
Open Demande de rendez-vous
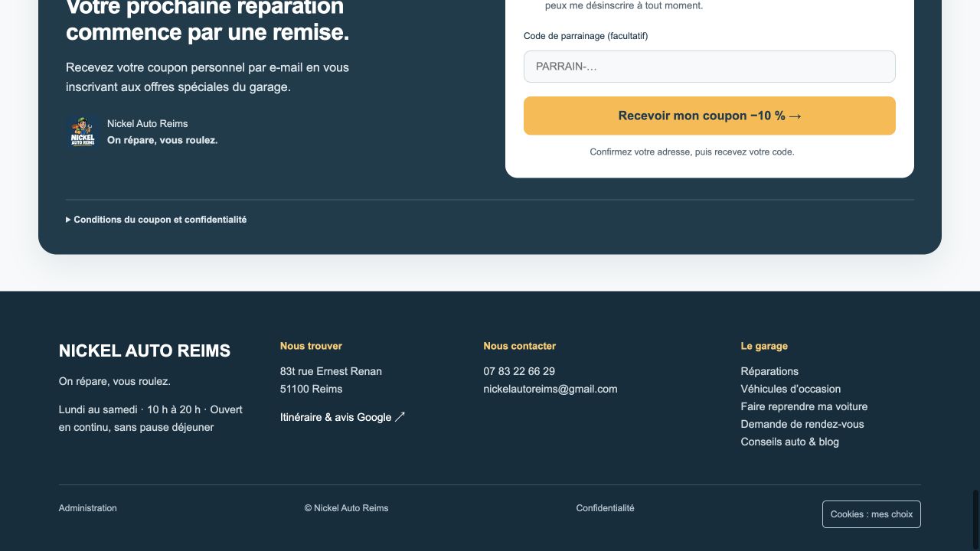point(802,424)
